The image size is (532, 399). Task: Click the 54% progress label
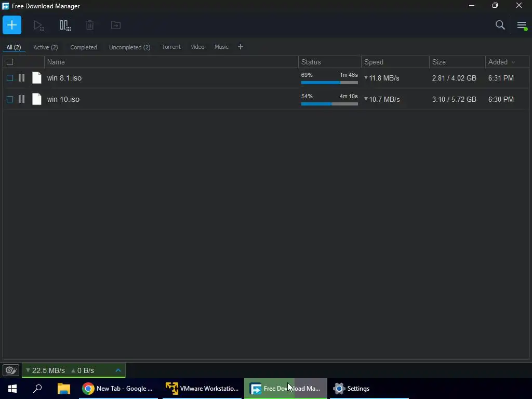(307, 96)
